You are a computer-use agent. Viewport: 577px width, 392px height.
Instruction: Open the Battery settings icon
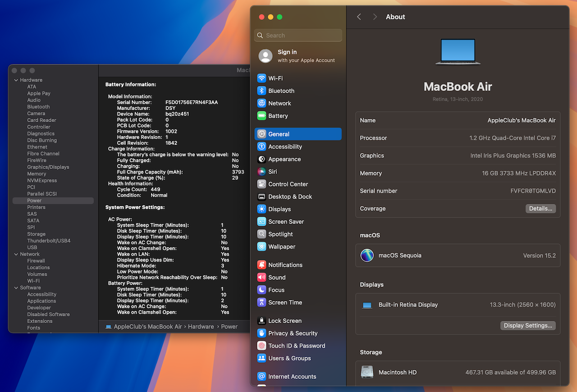pyautogui.click(x=261, y=116)
